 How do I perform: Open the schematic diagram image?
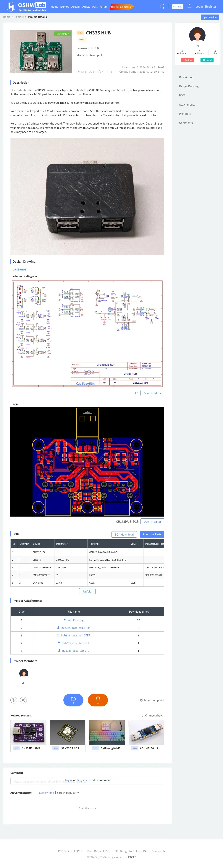(87, 333)
